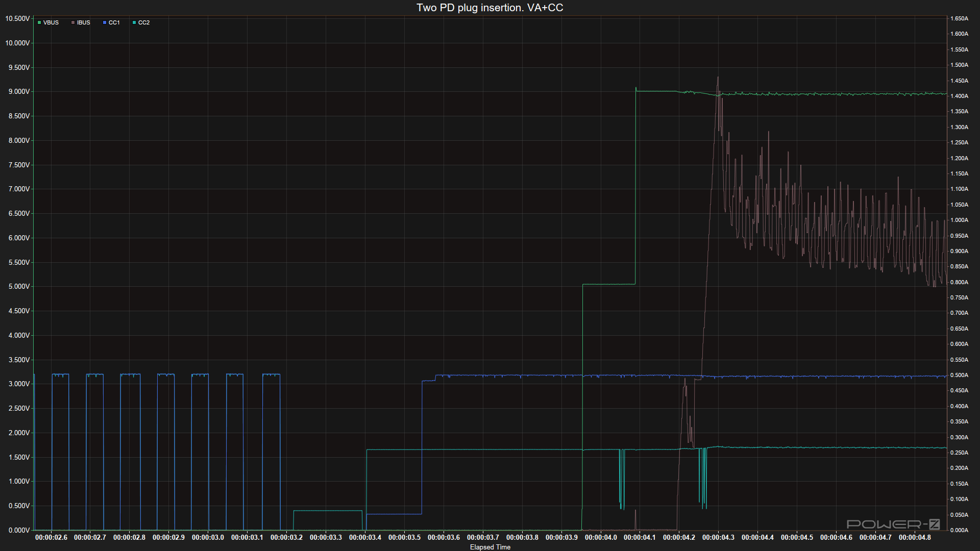
Task: Toggle the VBUS series legend label
Action: [51, 22]
